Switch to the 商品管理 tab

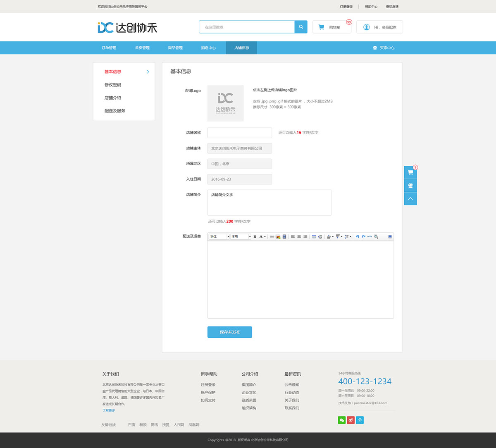point(175,48)
